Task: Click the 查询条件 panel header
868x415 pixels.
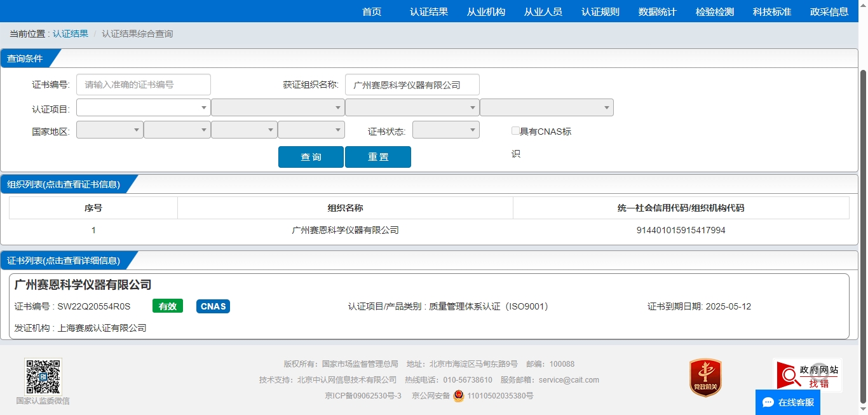Action: click(x=25, y=58)
